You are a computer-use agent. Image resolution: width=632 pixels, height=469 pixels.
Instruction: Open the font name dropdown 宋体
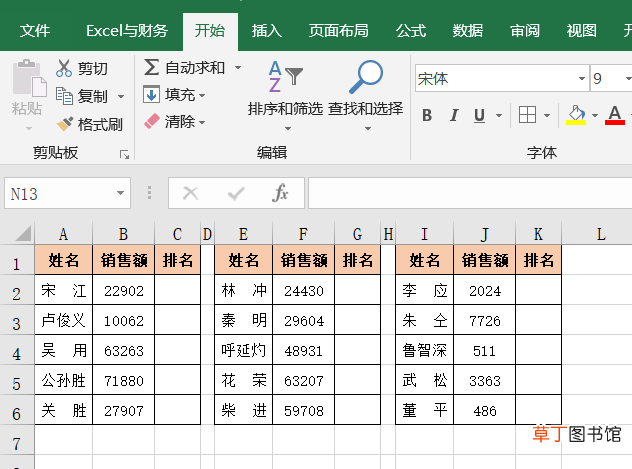[x=582, y=78]
